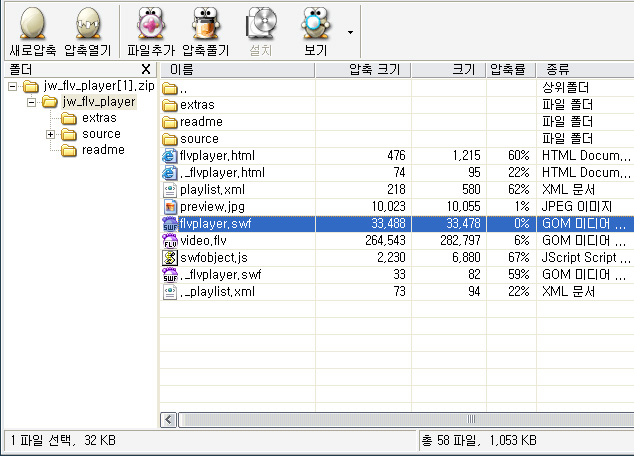634x456 pixels.
Task: Click readme name in file list
Action: pyautogui.click(x=201, y=122)
